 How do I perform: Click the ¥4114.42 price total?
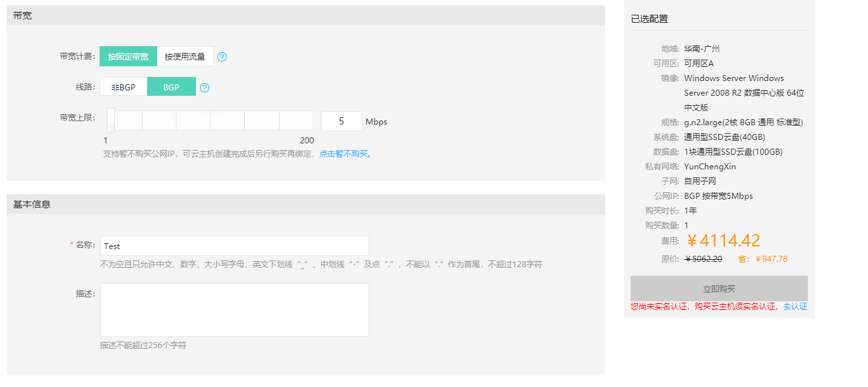pos(724,241)
